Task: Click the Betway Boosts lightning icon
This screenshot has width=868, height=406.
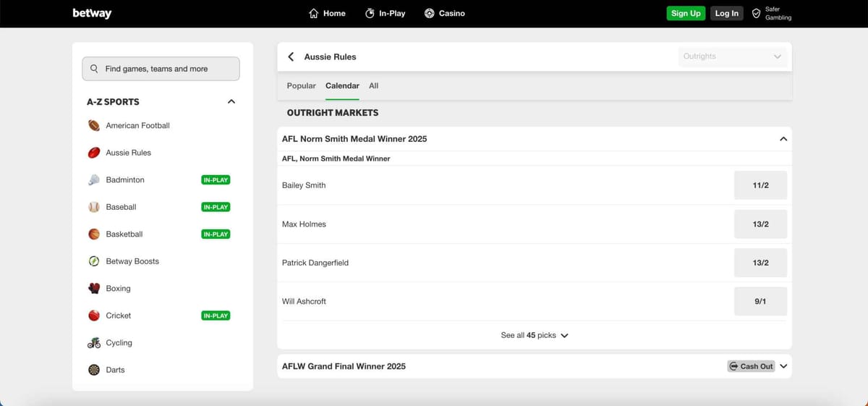Action: [x=94, y=261]
